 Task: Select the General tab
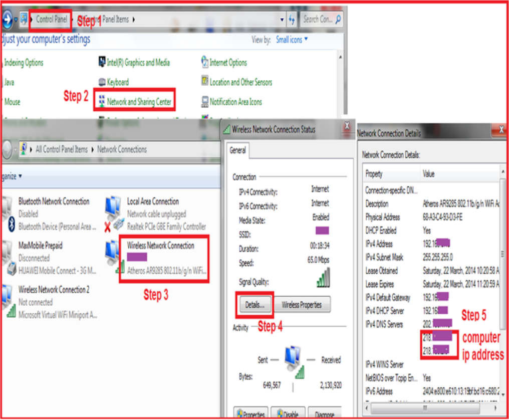tap(237, 150)
